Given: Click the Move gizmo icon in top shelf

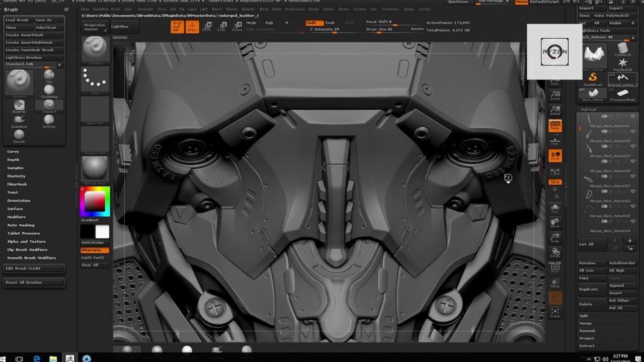Looking at the screenshot, I should click(x=207, y=27).
